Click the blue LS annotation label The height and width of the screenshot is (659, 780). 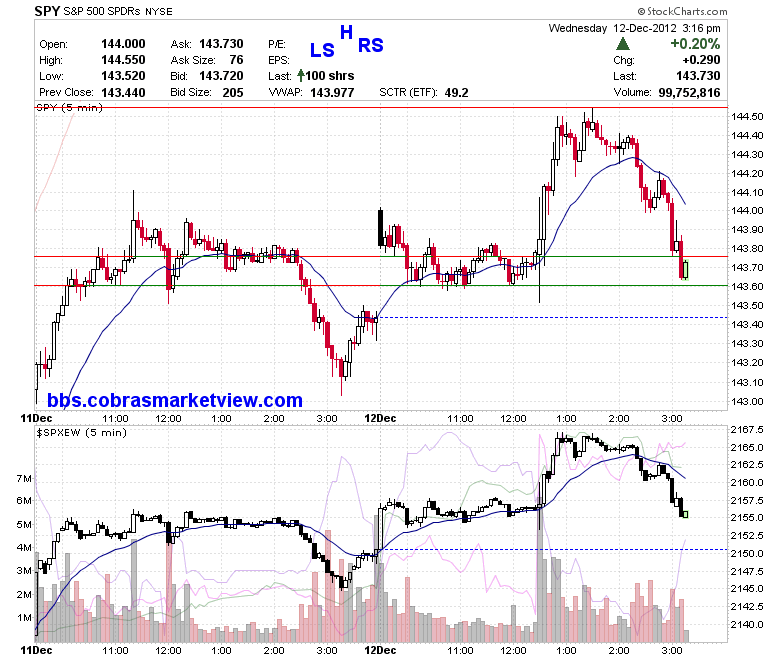[322, 50]
